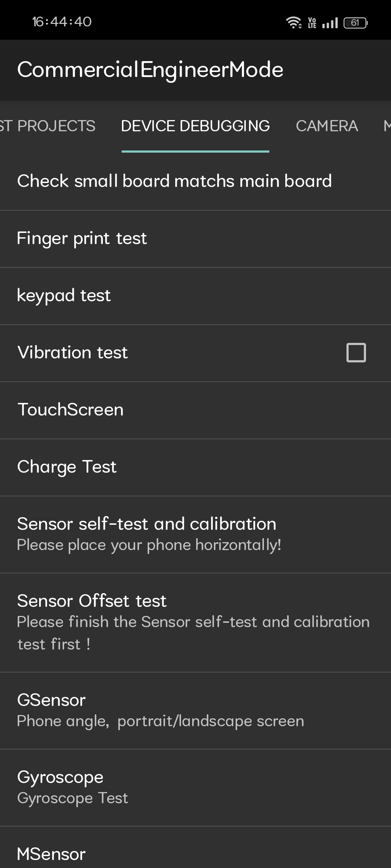This screenshot has width=391, height=868.
Task: Switch to the CAMERA tab
Action: (327, 126)
